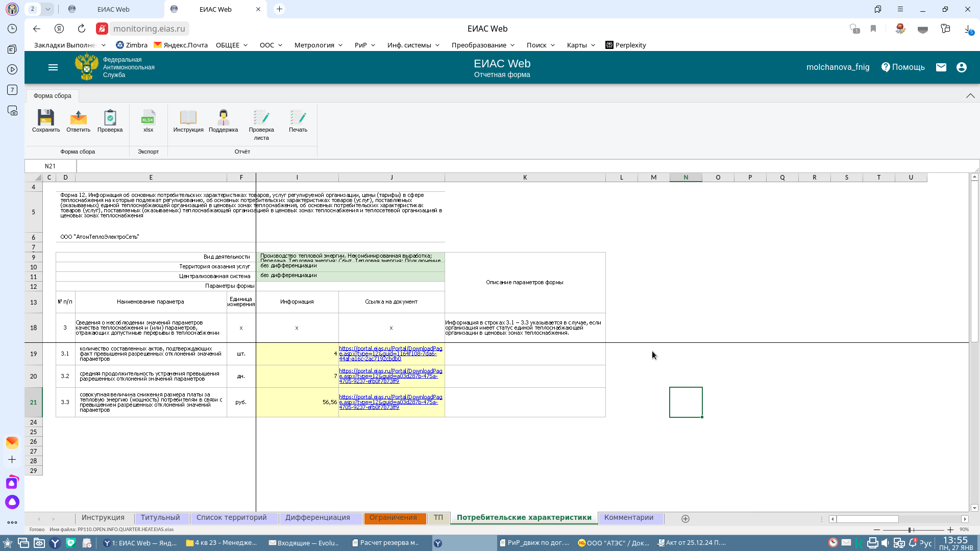Screen dimensions: 980x551
Task: Open the Инструкция book icon
Action: (x=188, y=121)
